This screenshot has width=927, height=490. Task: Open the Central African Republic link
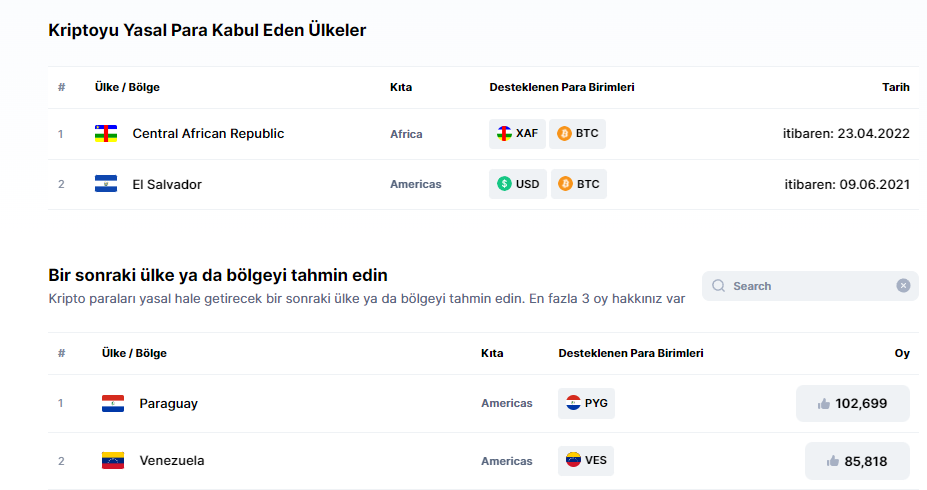[208, 134]
